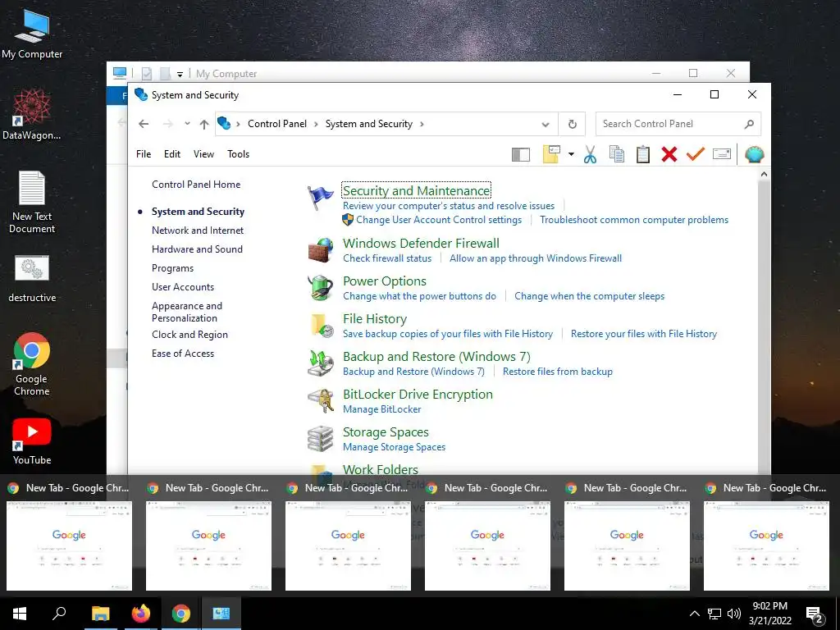
Task: Click the Search Control Panel field
Action: click(x=678, y=125)
